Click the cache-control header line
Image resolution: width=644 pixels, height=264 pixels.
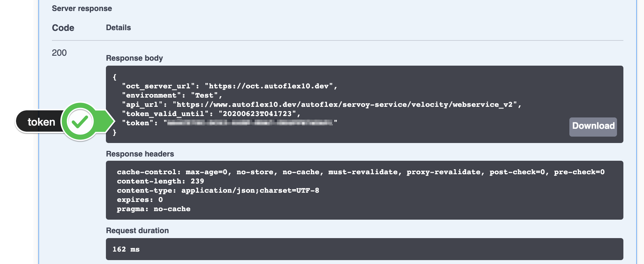point(360,172)
